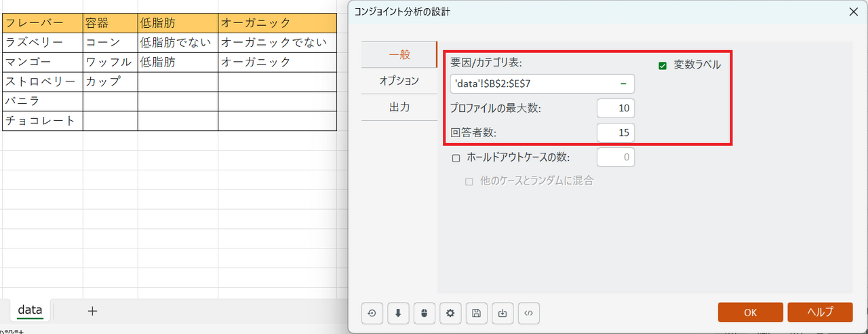Click the code brackets icon
Screen dimensions: 868x334
point(529,313)
